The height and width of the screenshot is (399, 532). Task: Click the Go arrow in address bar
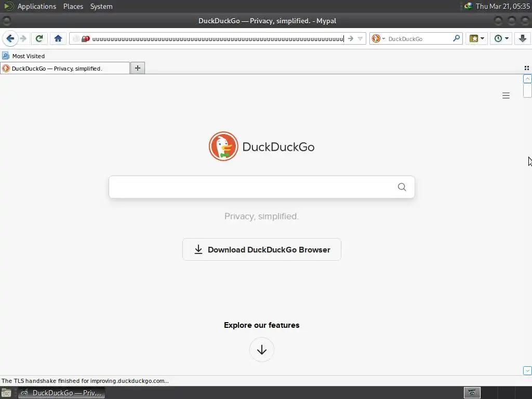(351, 38)
